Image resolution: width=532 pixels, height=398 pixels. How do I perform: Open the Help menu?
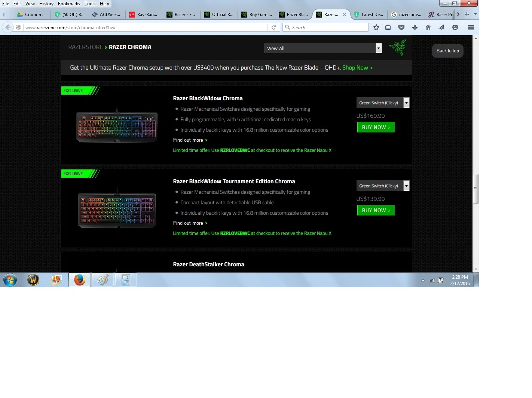tap(104, 4)
